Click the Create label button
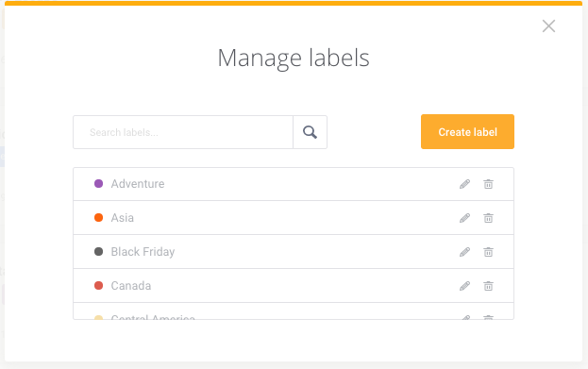 467,131
